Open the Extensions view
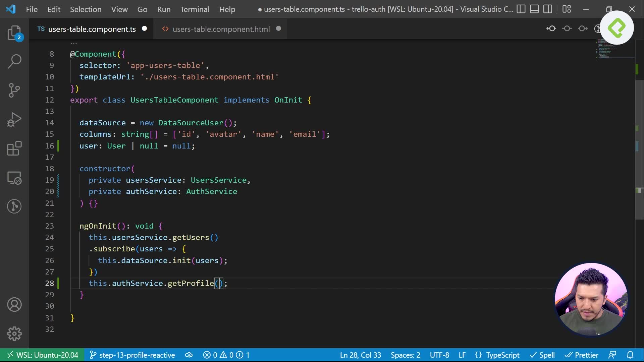 [x=14, y=148]
